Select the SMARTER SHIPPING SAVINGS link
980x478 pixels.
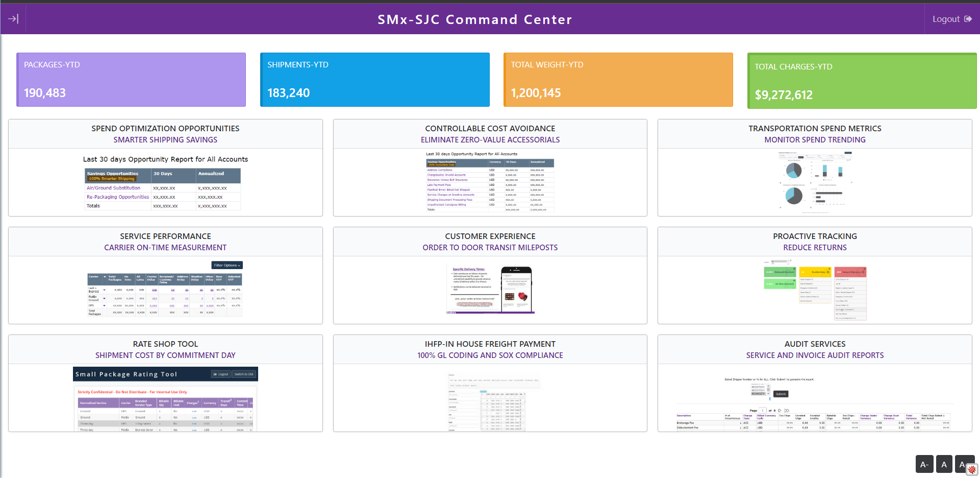165,139
